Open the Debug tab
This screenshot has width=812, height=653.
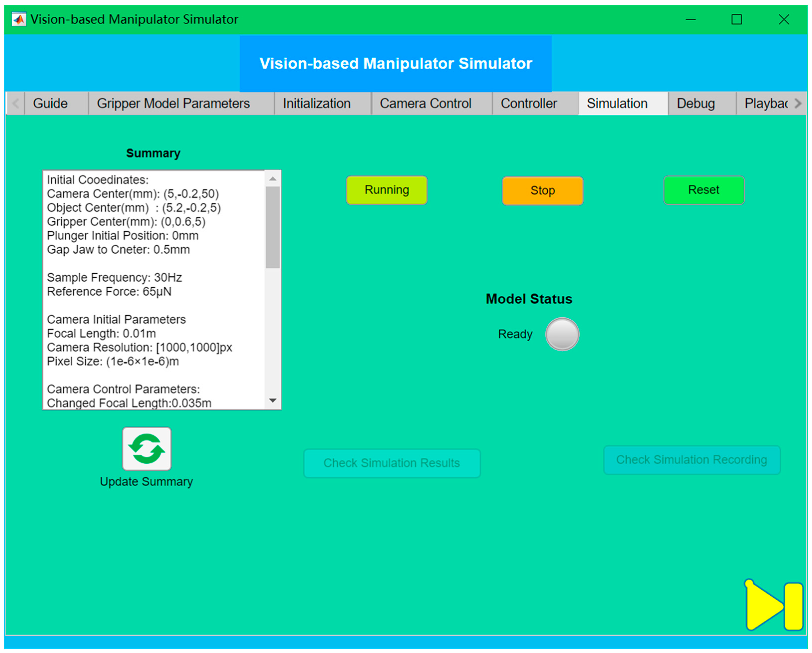[x=696, y=103]
